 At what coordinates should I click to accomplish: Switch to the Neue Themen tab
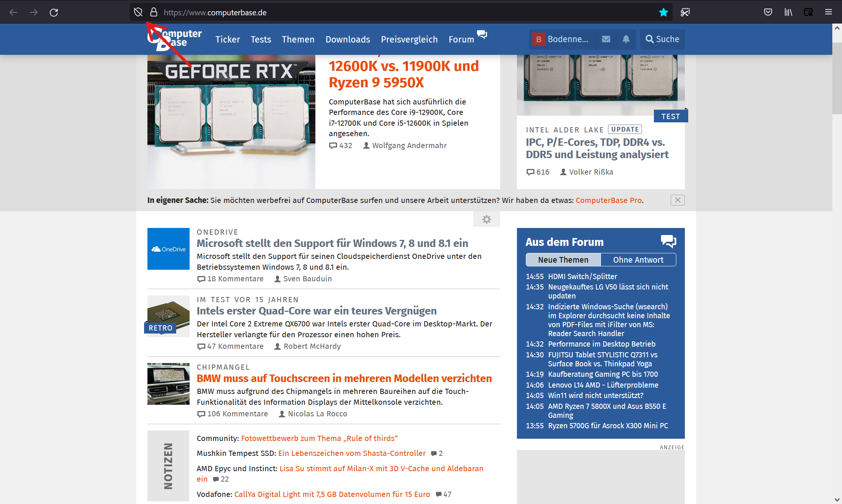[563, 260]
